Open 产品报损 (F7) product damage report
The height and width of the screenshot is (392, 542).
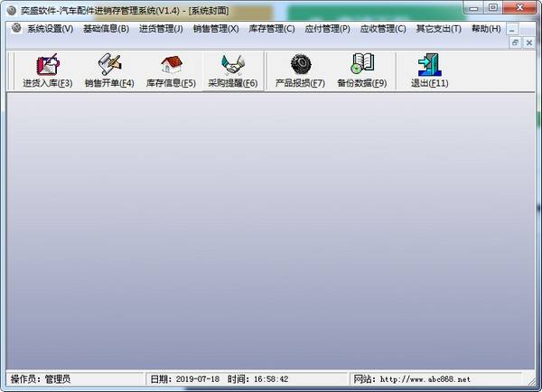(300, 71)
